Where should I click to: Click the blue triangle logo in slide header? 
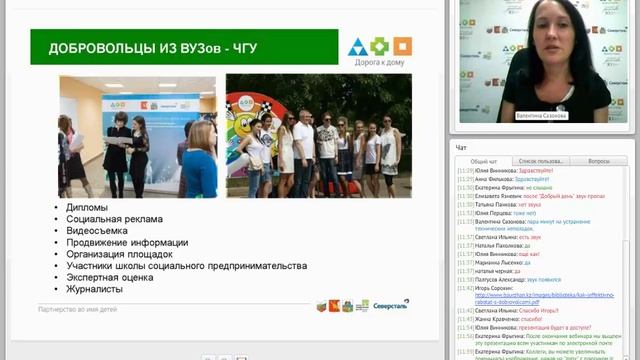tap(358, 47)
